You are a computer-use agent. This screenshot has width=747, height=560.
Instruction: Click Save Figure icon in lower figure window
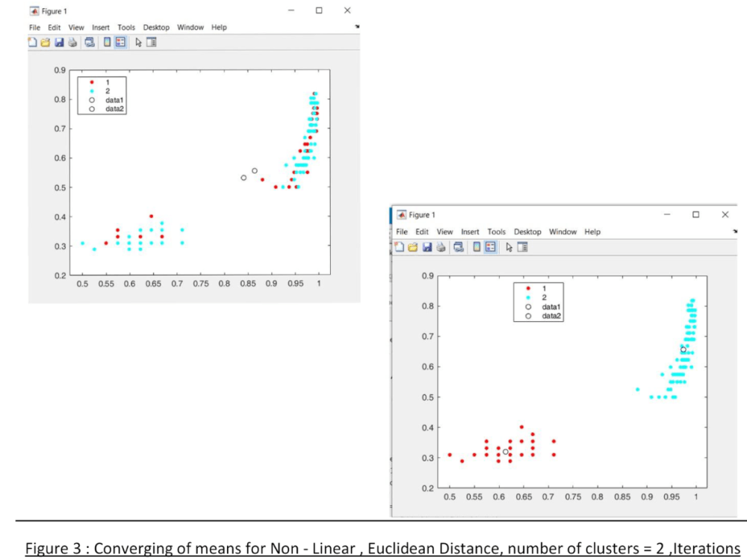point(427,246)
